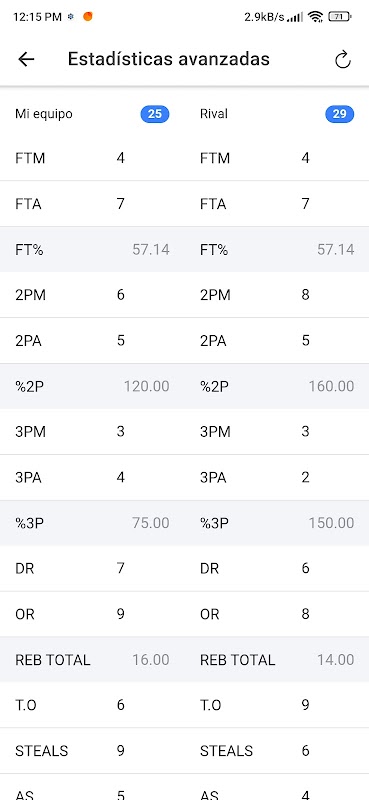
Task: Tap Rival DR value 6
Action: point(305,568)
